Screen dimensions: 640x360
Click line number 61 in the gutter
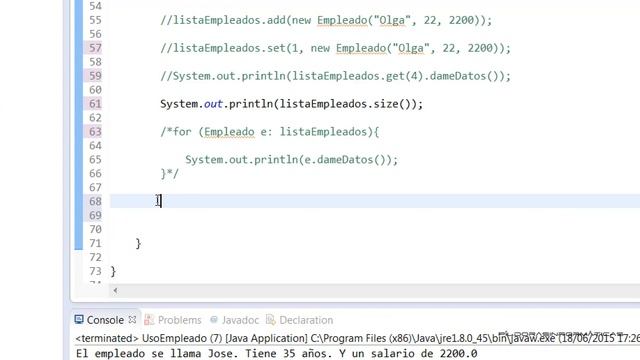[95, 104]
